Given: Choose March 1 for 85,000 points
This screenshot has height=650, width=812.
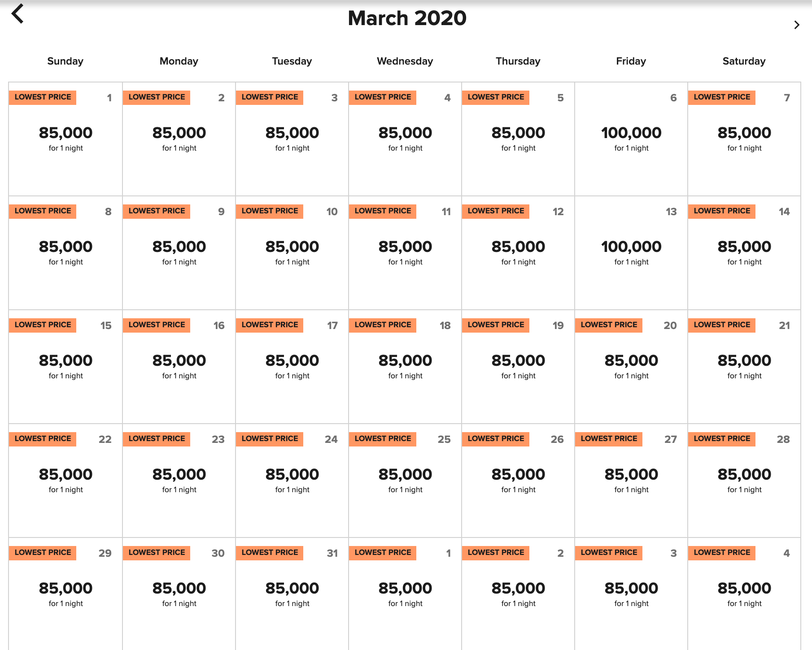Looking at the screenshot, I should tap(65, 139).
